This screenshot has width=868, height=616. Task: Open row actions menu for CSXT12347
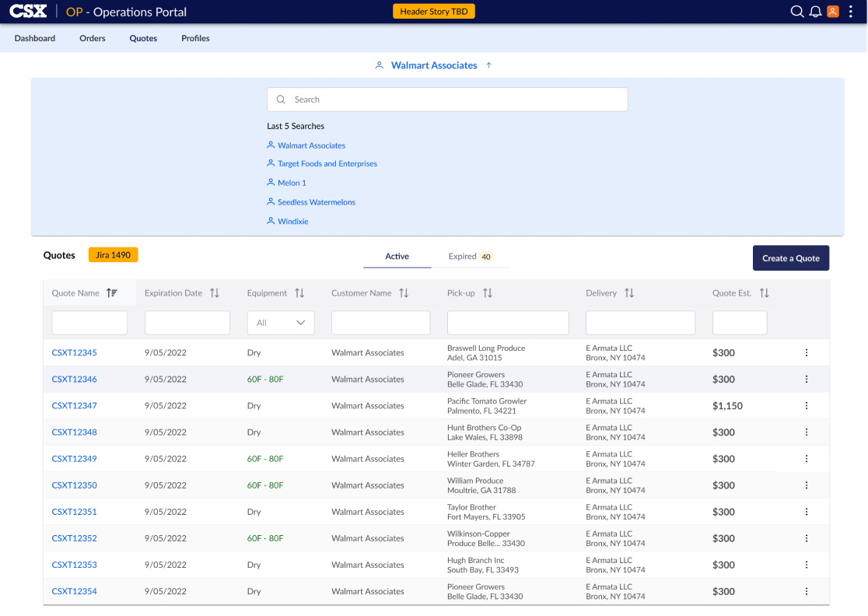(807, 406)
